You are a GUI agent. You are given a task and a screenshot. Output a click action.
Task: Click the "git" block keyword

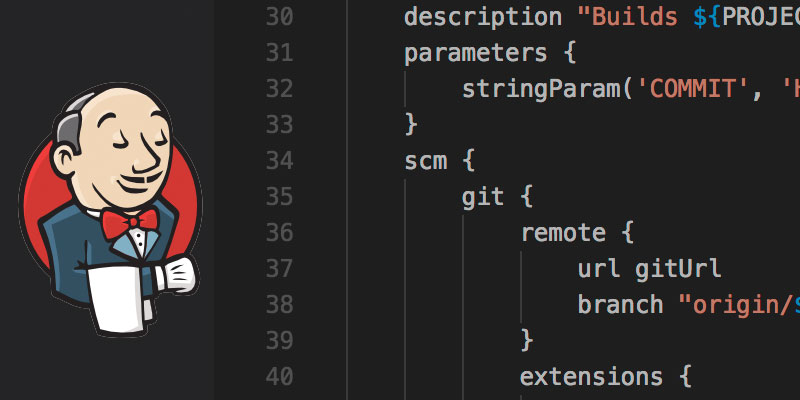point(483,197)
